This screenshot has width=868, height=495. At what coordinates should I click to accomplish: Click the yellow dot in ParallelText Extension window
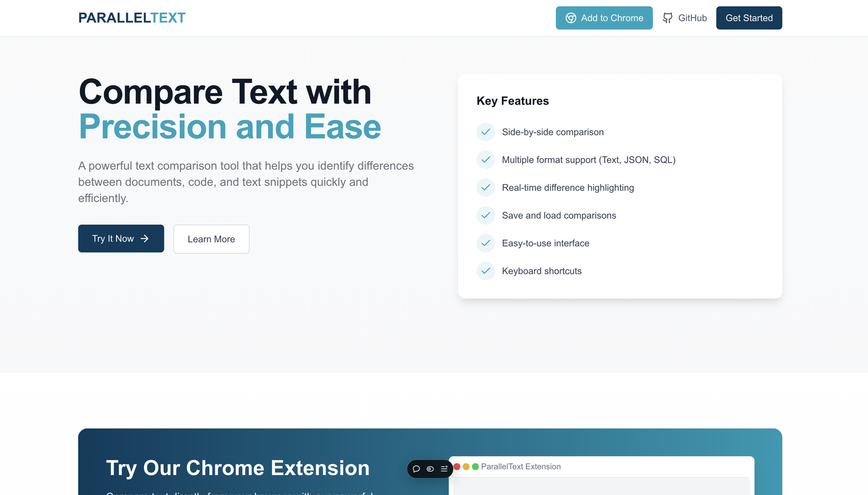pyautogui.click(x=466, y=467)
